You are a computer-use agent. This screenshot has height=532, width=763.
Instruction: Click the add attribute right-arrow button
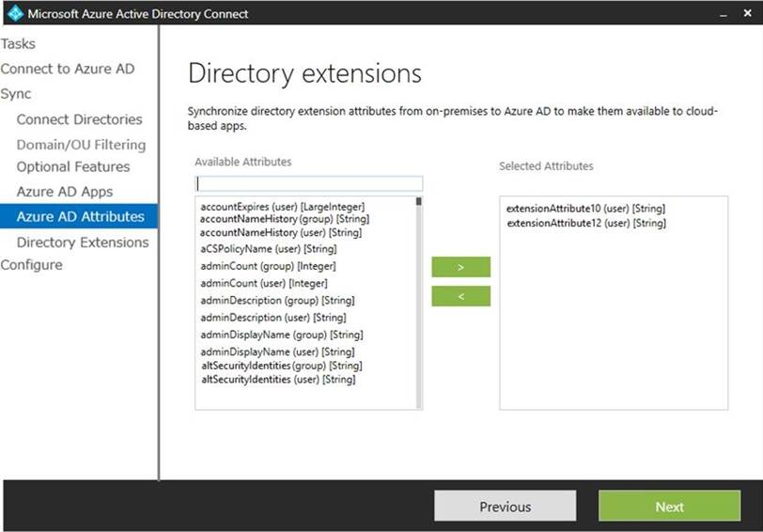coord(460,267)
